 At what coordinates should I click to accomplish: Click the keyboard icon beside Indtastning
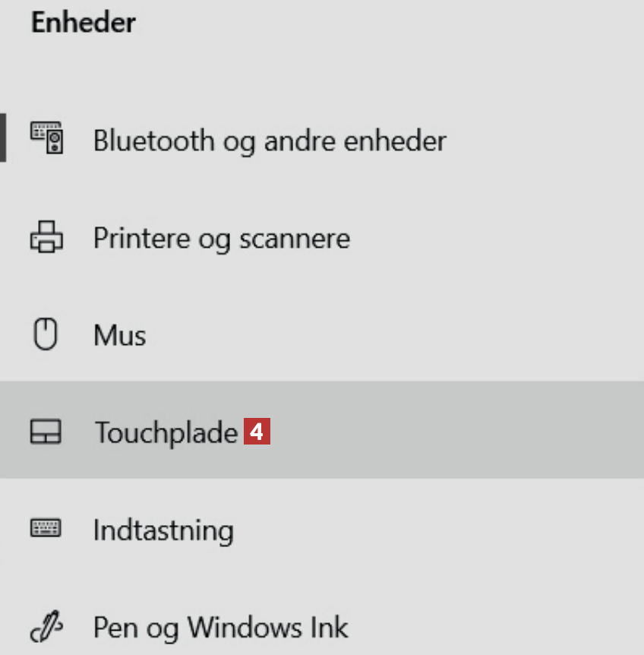46,528
